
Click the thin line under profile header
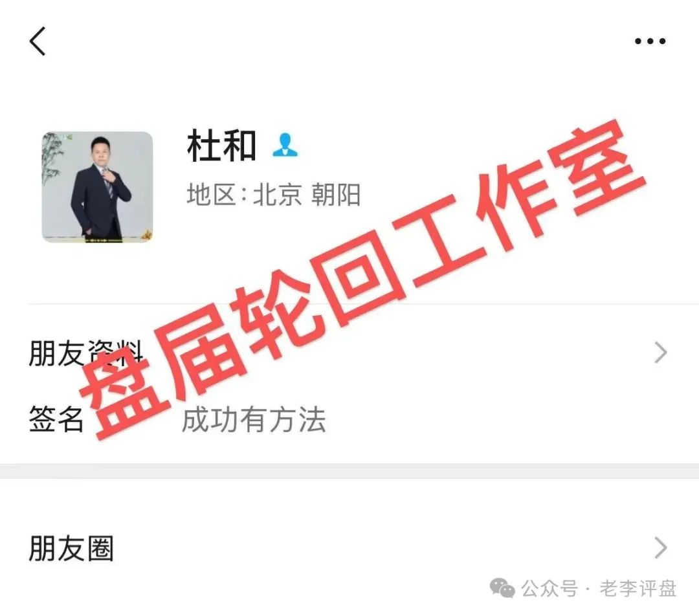(363, 304)
